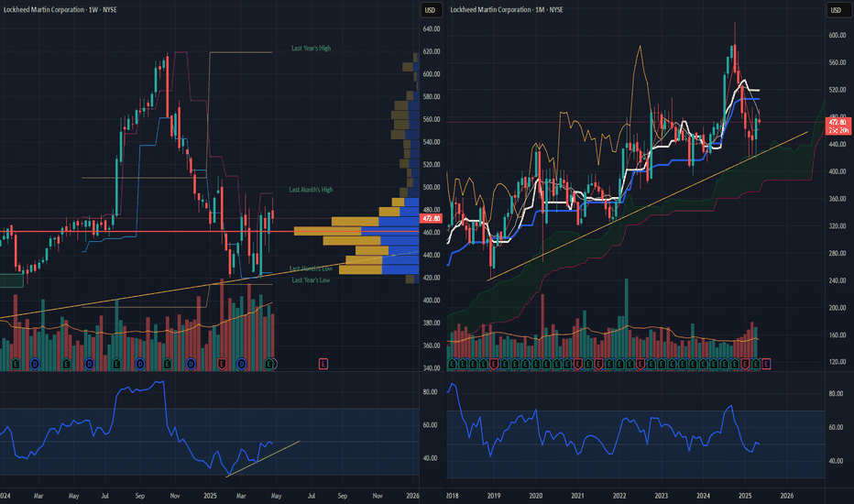Open the USD currency selector on the monthly chart
The width and height of the screenshot is (854, 504).
click(x=836, y=10)
